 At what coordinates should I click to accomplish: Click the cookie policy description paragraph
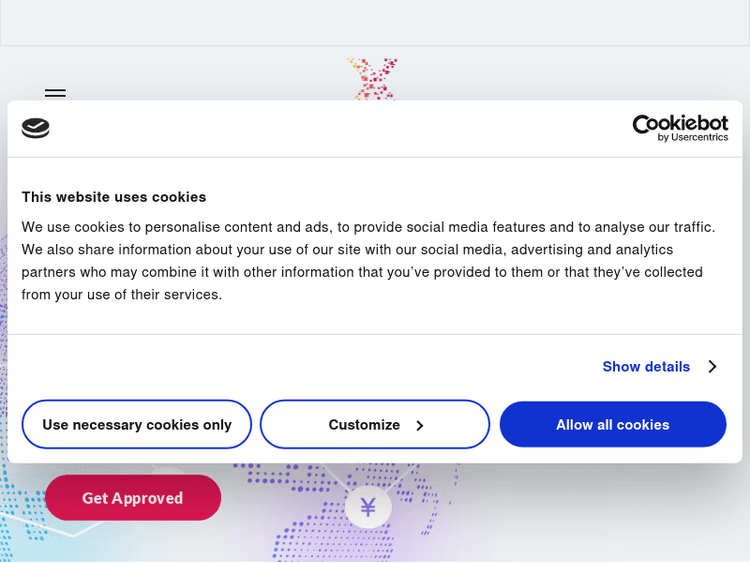[370, 260]
